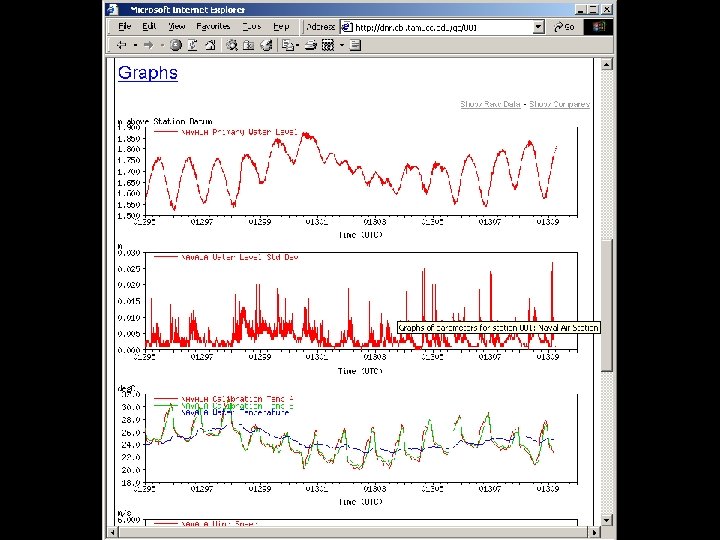Image resolution: width=720 pixels, height=540 pixels.
Task: Click the Mail toolbar icon
Action: tap(288, 45)
